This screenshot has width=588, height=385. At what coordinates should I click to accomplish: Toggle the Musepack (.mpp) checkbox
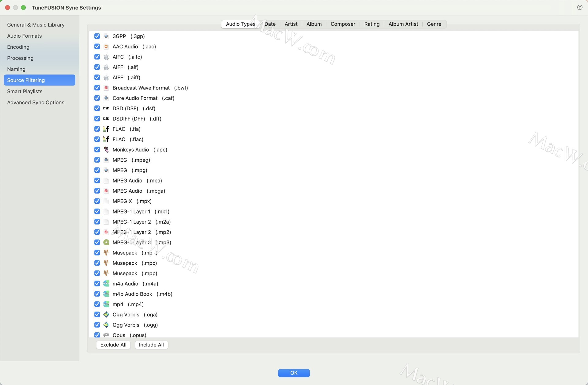click(x=97, y=274)
